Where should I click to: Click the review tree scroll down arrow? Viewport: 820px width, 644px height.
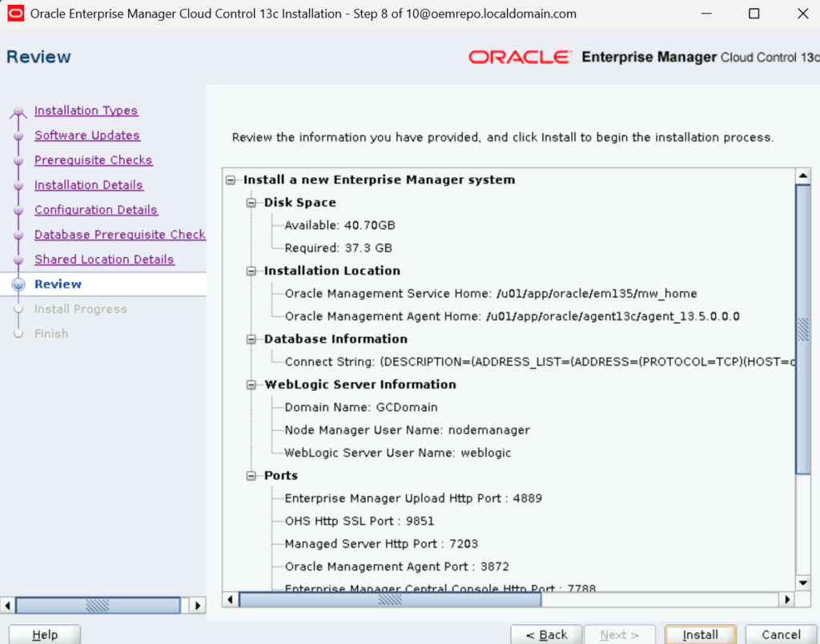(802, 583)
